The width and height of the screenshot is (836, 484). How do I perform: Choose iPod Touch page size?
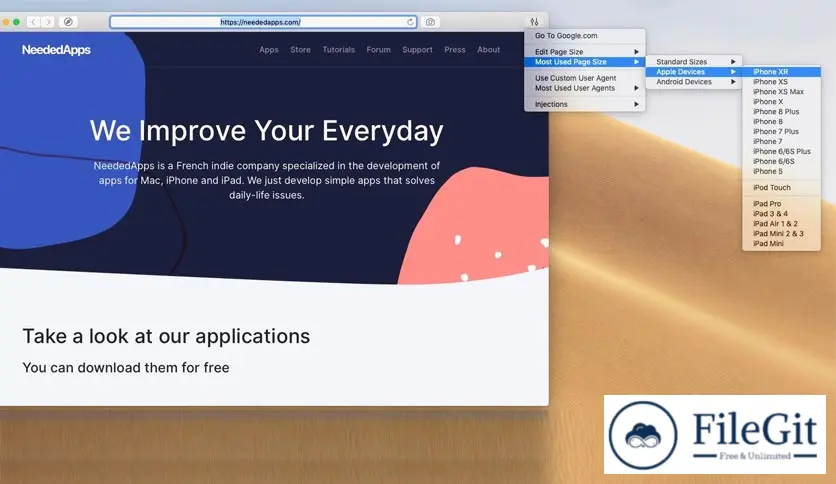[782, 188]
